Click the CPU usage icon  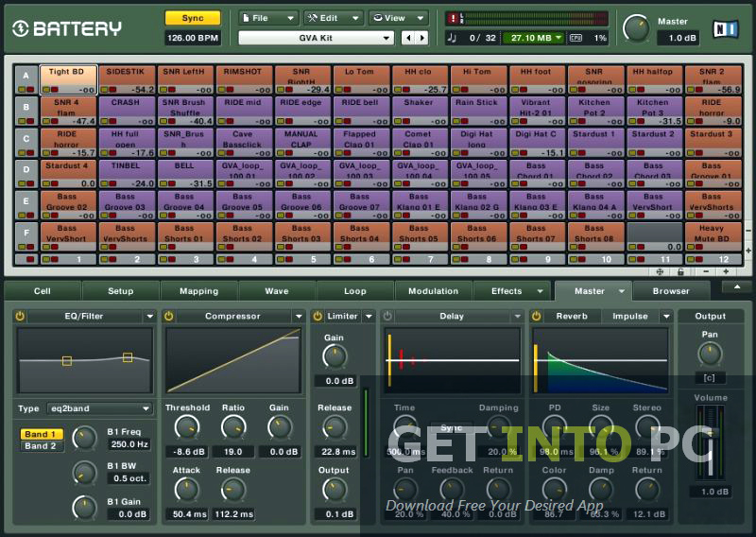[x=576, y=38]
